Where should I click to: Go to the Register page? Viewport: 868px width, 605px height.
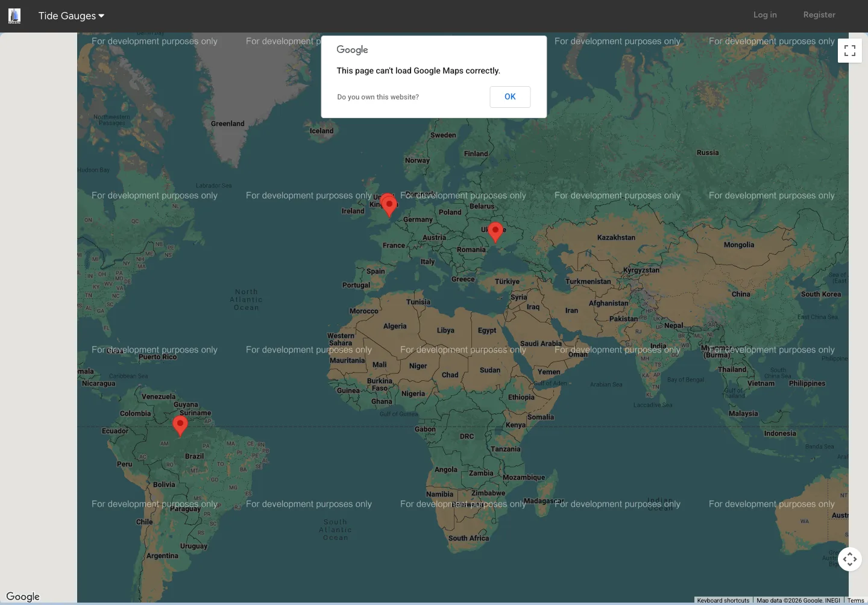coord(819,15)
